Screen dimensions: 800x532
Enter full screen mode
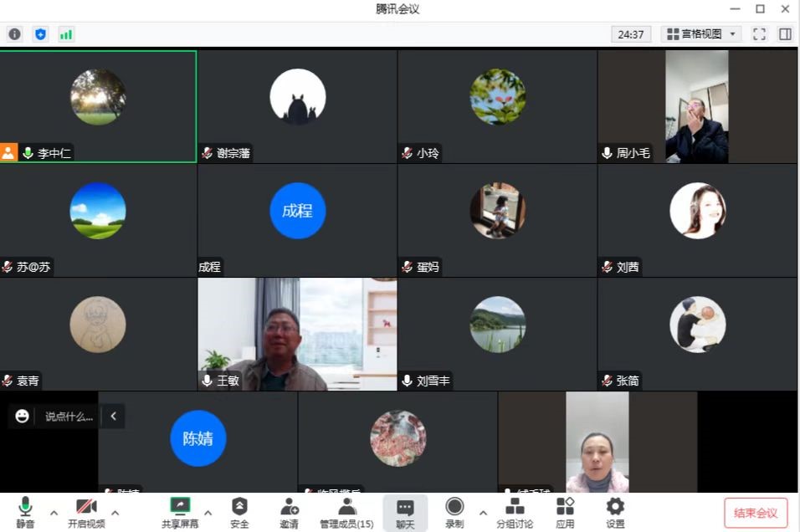pos(759,34)
